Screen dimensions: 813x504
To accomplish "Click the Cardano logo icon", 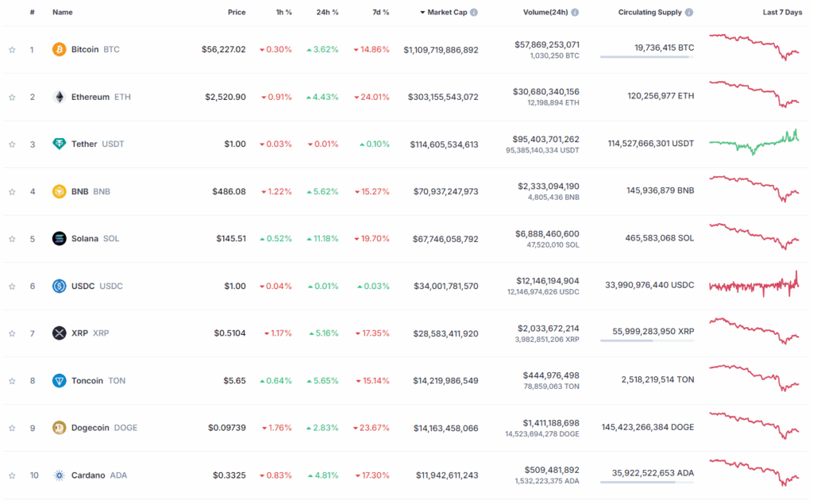I will click(x=59, y=475).
